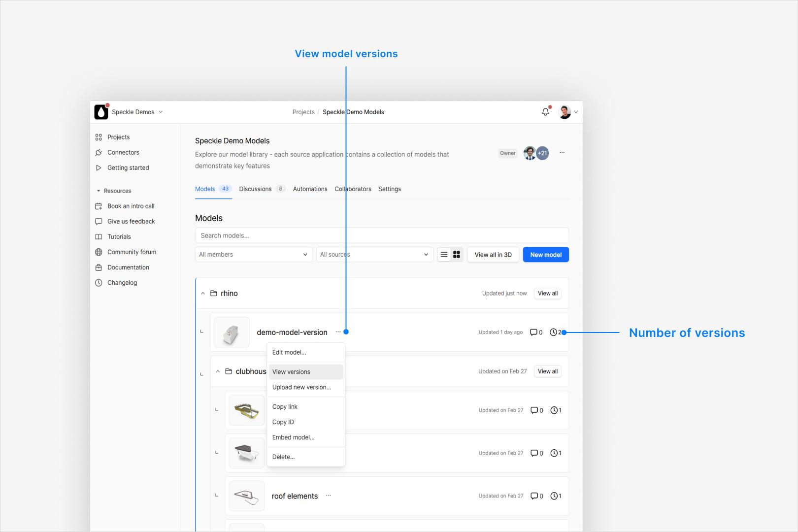This screenshot has height=532, width=798.
Task: Select Embed model... menu option
Action: 306,437
